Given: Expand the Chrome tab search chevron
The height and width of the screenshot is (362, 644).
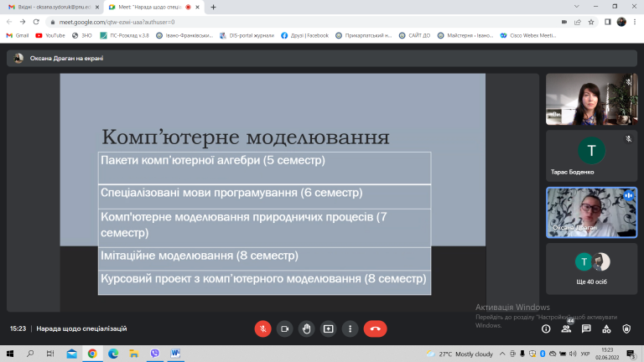Looking at the screenshot, I should [577, 7].
